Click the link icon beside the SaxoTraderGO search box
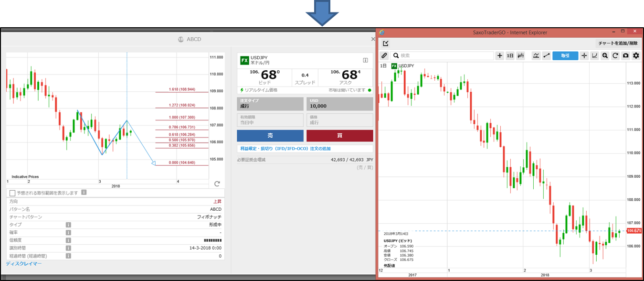The height and width of the screenshot is (281, 644). coord(384,55)
